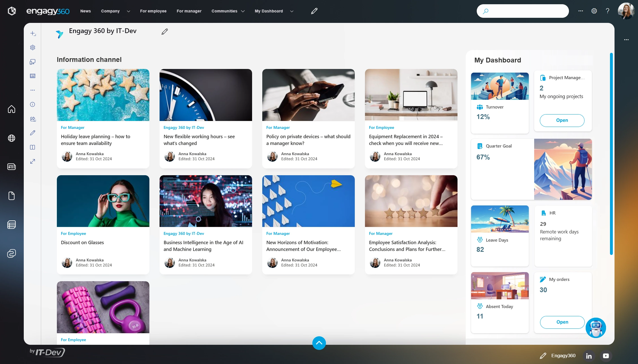Expand the Communities menu chevron
The height and width of the screenshot is (364, 638).
point(243,11)
